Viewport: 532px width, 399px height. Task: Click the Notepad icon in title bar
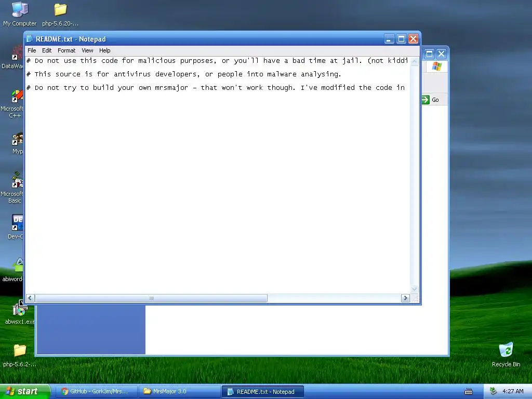point(30,39)
